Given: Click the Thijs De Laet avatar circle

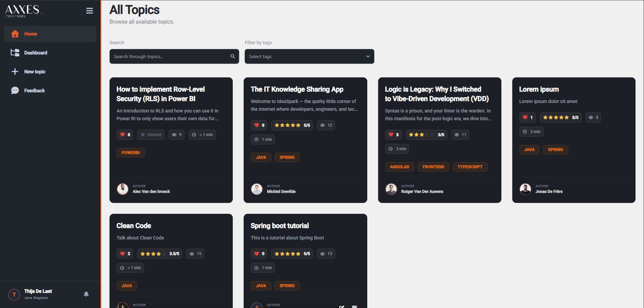Looking at the screenshot, I should click(14, 294).
